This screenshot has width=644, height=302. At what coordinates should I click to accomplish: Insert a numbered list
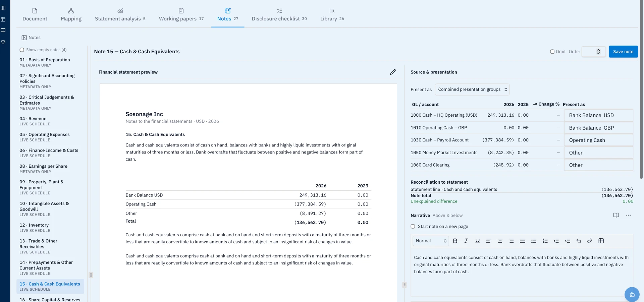click(x=545, y=241)
